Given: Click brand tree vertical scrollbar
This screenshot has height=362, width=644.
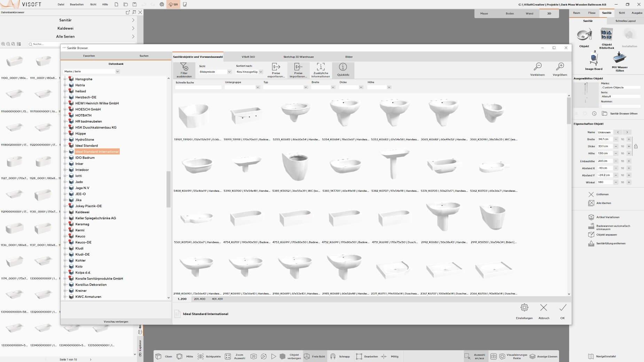Looking at the screenshot, I should 168,189.
